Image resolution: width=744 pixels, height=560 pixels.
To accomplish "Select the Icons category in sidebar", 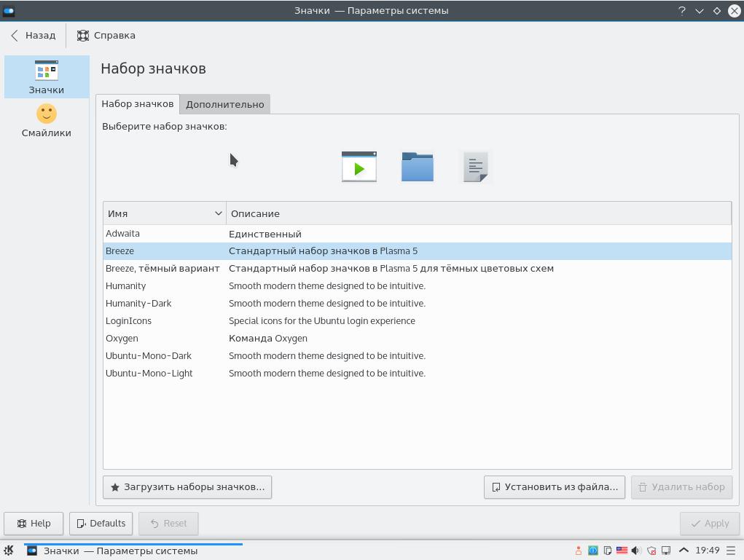I will 47,77.
